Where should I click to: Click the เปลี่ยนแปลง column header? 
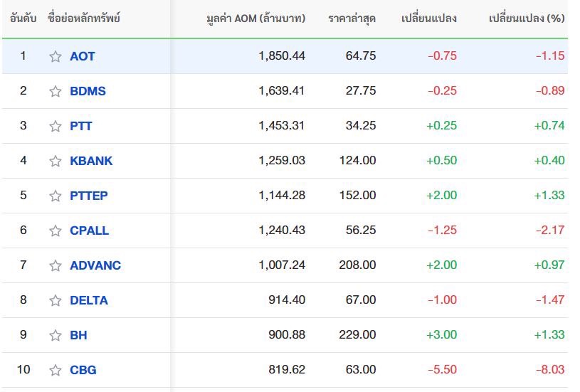[429, 18]
